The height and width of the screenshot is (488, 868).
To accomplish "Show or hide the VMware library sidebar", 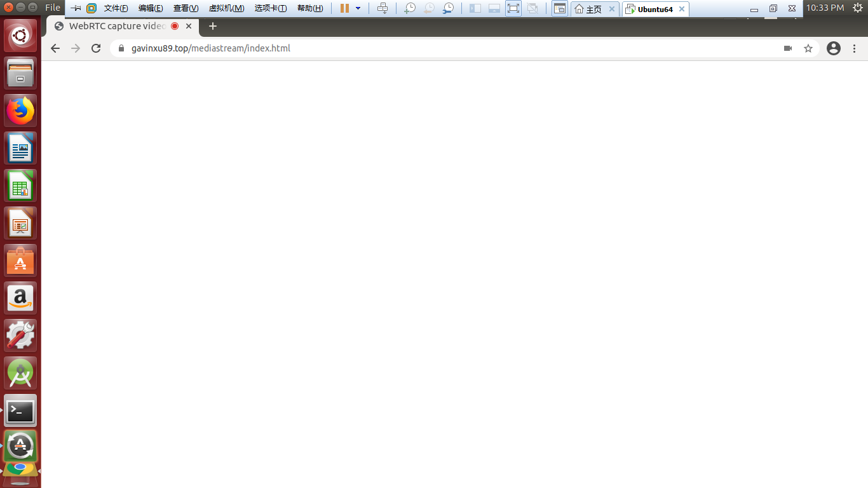I will click(475, 8).
